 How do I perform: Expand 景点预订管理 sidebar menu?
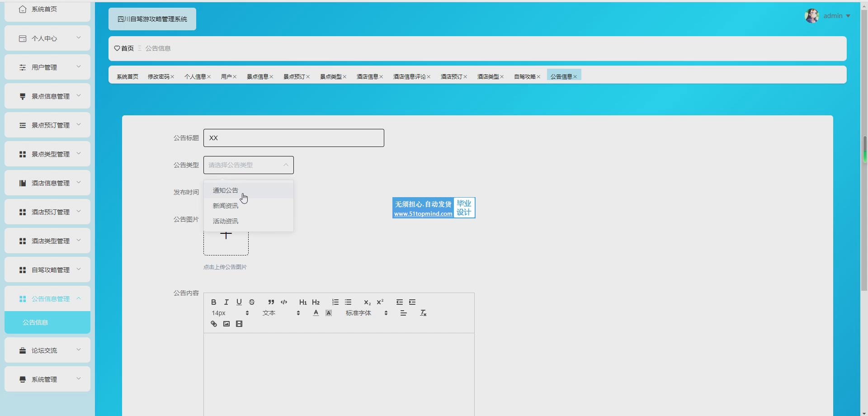coord(47,125)
